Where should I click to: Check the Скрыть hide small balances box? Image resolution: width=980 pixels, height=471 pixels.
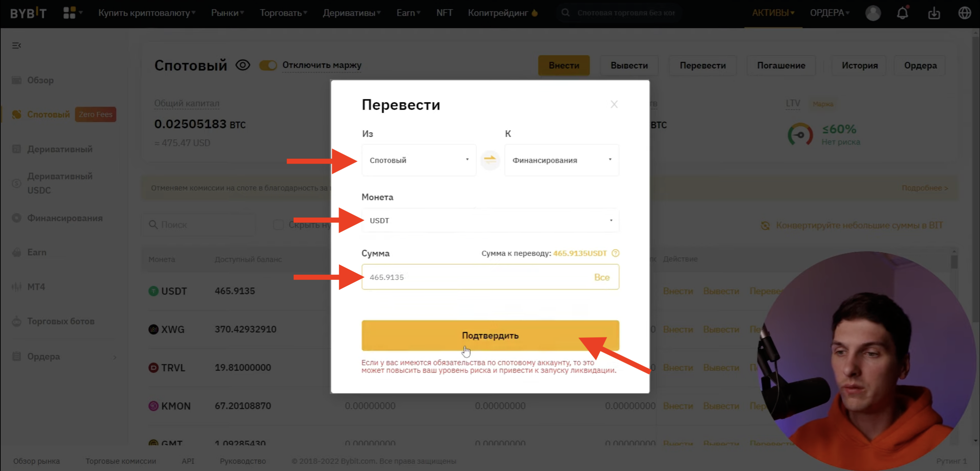(x=278, y=225)
